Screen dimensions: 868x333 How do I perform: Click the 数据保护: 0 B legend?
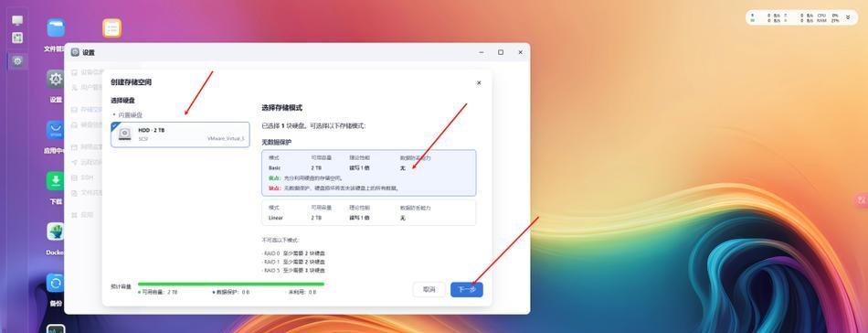[231, 292]
